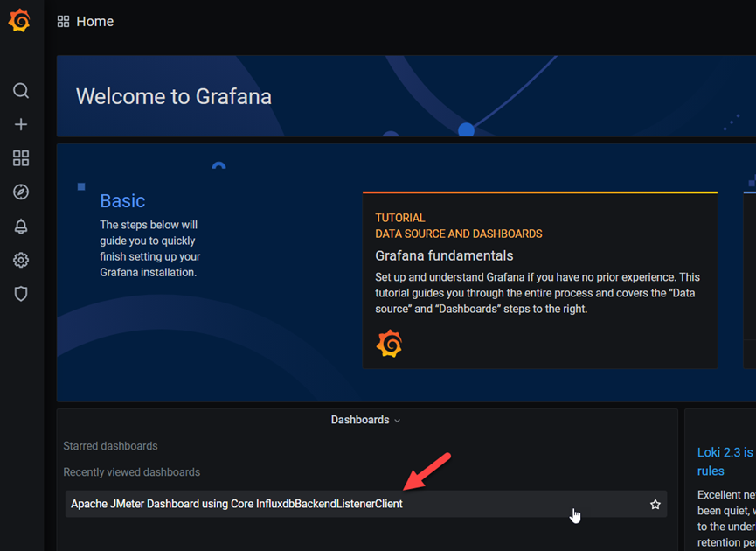
Task: Click the Starred dashboards label
Action: coord(110,446)
